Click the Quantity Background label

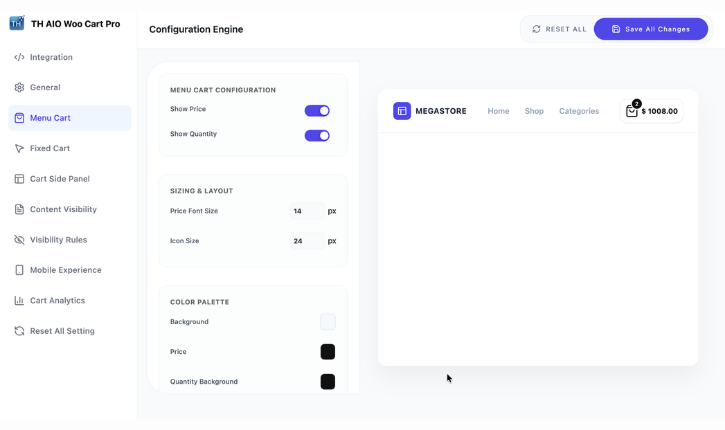pyautogui.click(x=204, y=382)
